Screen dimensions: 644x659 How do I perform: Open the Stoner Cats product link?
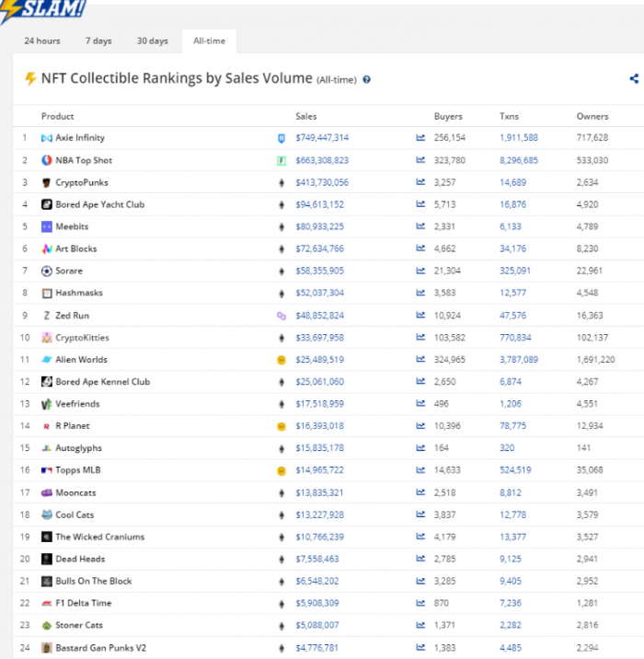(x=79, y=625)
